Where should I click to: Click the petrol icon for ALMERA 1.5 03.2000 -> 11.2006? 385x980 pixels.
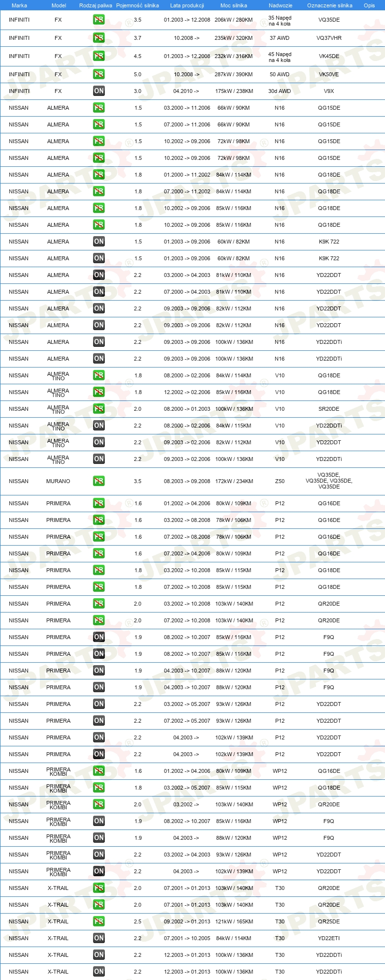[x=99, y=108]
